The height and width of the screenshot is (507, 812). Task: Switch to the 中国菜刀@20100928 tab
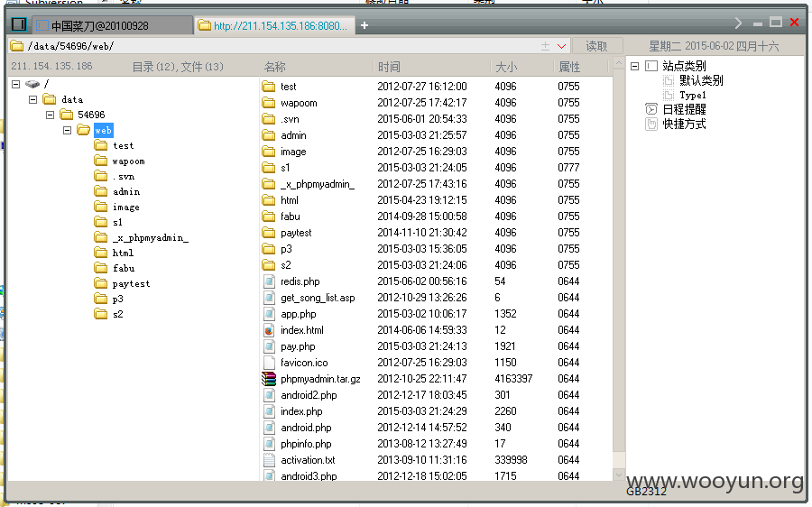click(x=112, y=25)
